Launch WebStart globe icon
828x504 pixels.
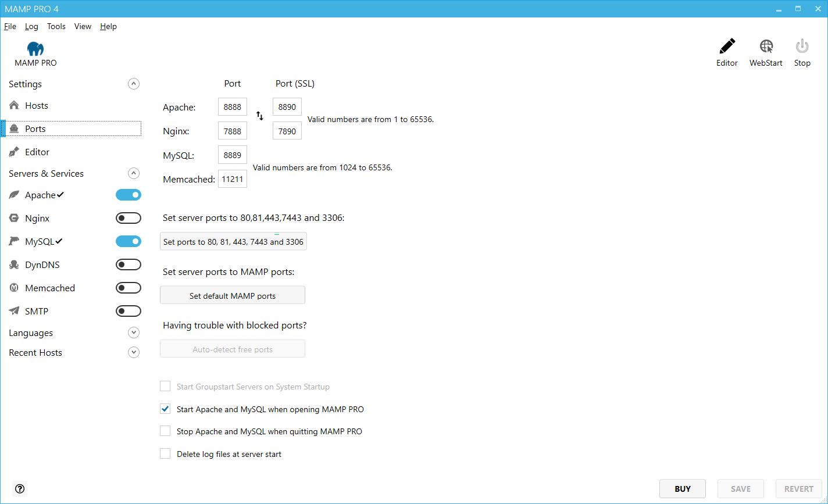[766, 47]
